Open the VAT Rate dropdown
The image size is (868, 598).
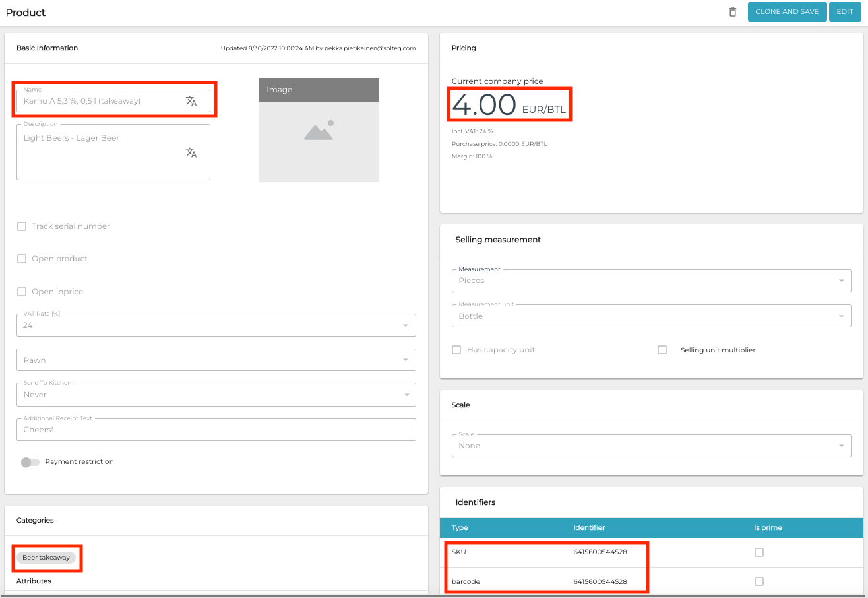(x=216, y=325)
